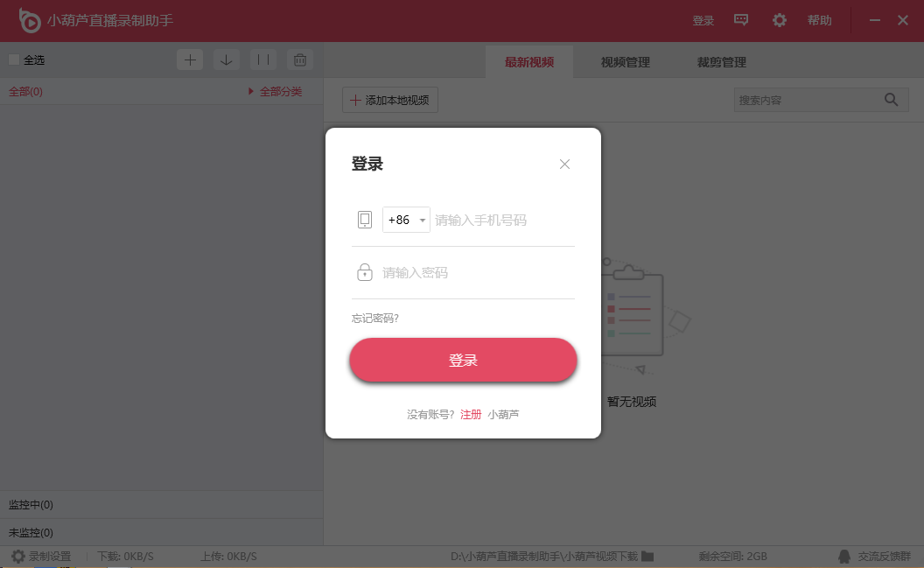Switch to the 视频管理 tab
The width and height of the screenshot is (924, 568).
626,62
